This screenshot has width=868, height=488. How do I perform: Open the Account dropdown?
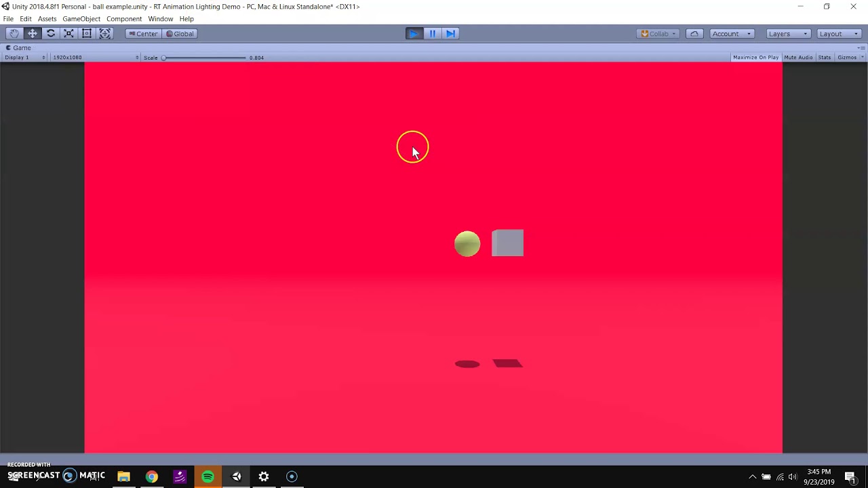[732, 33]
